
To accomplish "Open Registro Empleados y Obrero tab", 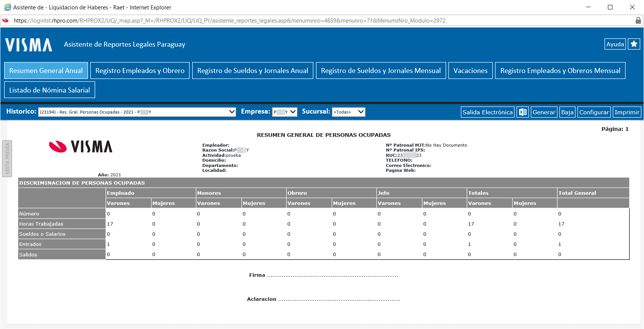I will click(140, 70).
